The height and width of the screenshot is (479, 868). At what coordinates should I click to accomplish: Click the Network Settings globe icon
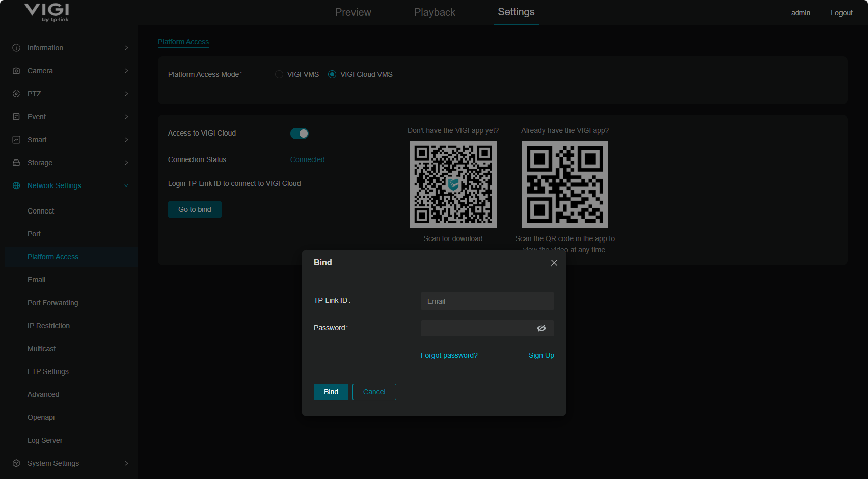click(16, 185)
